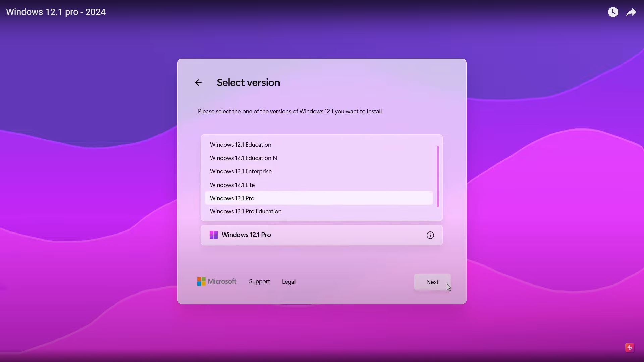
Task: Select the Windows 12.1 Education version
Action: [x=240, y=145]
